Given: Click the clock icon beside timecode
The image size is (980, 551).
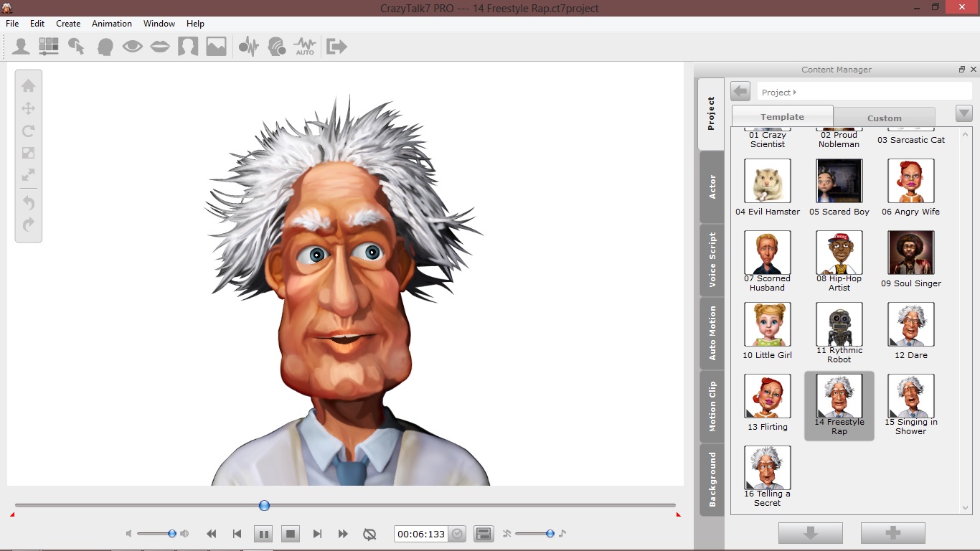Looking at the screenshot, I should click(x=457, y=534).
